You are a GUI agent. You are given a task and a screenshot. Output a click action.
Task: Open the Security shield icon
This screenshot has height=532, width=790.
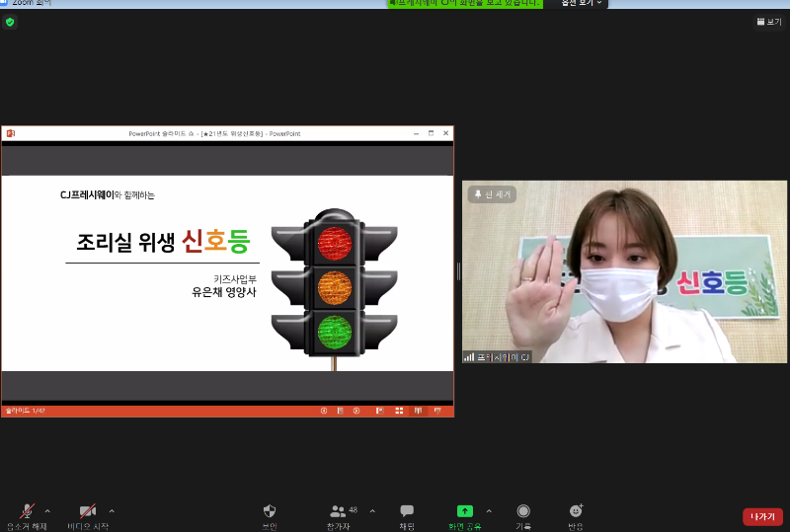click(x=270, y=513)
